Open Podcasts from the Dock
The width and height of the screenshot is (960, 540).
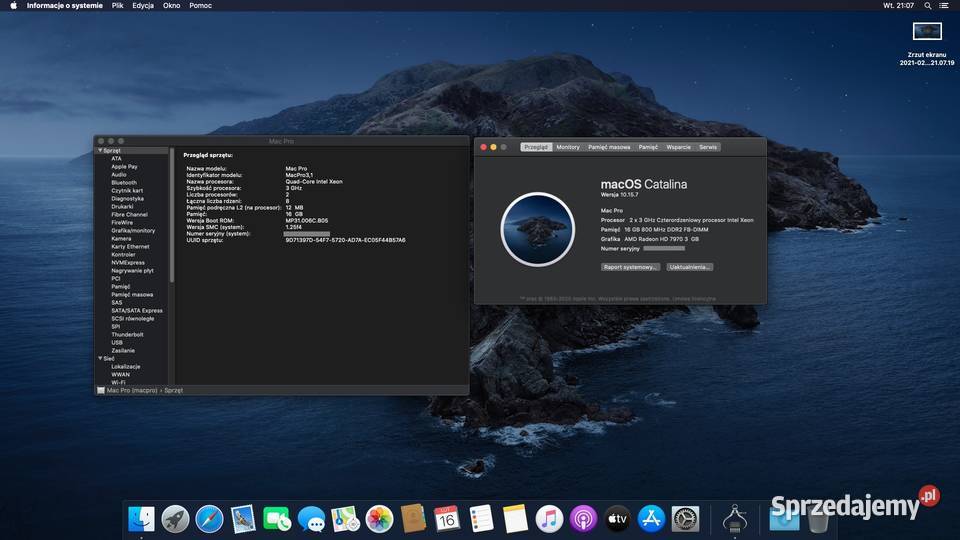click(x=583, y=519)
